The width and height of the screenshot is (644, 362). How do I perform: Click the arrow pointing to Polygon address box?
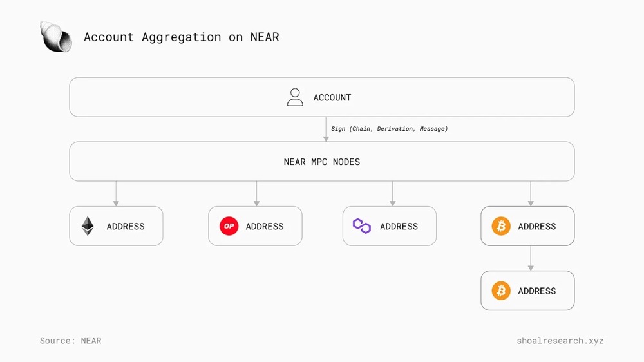coord(393,193)
